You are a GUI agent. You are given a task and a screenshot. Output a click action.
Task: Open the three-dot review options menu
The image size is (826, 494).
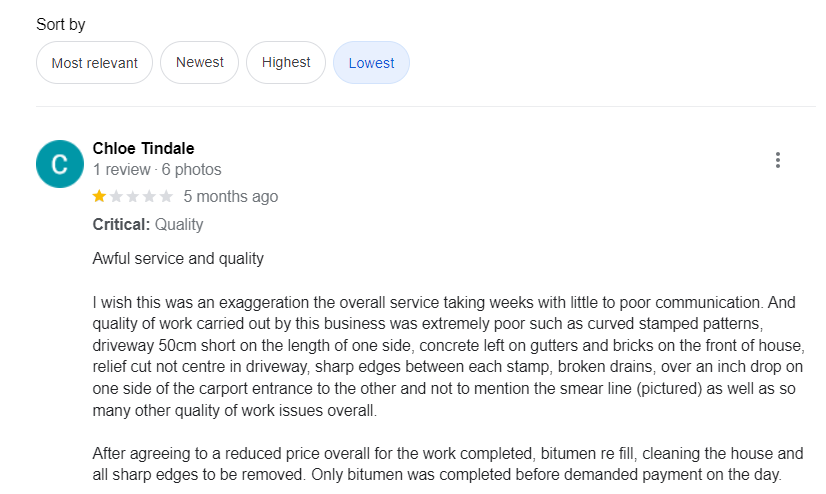[777, 160]
